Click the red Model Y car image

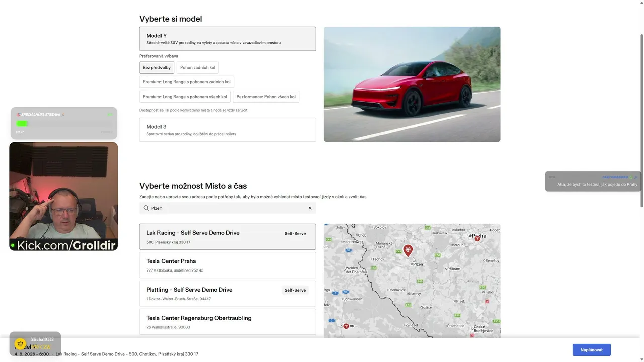(412, 84)
